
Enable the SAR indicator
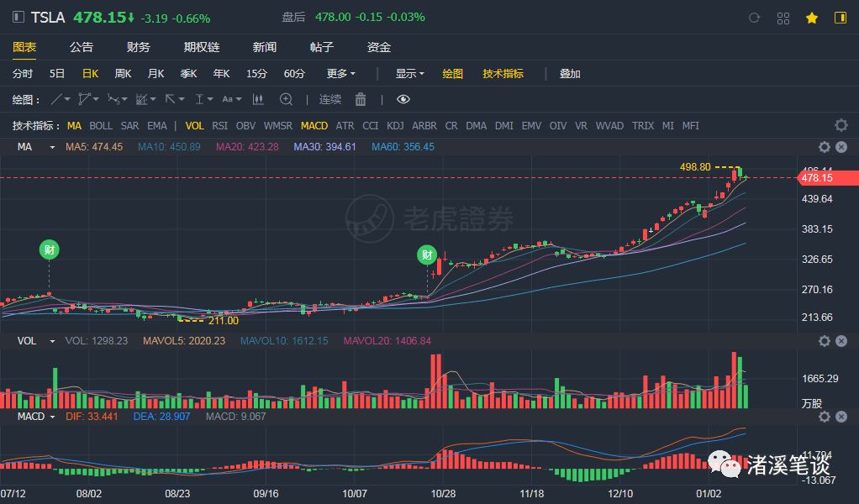tap(129, 126)
